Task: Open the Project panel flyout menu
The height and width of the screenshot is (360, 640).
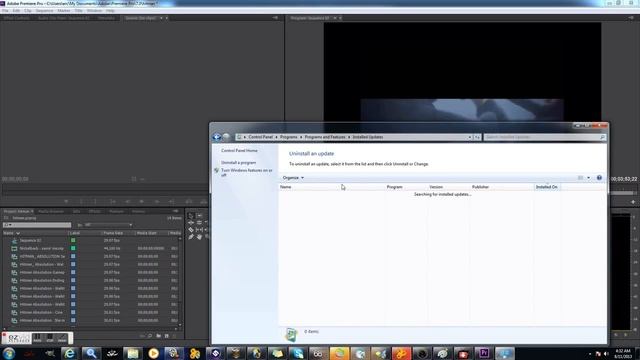Action: [x=175, y=211]
